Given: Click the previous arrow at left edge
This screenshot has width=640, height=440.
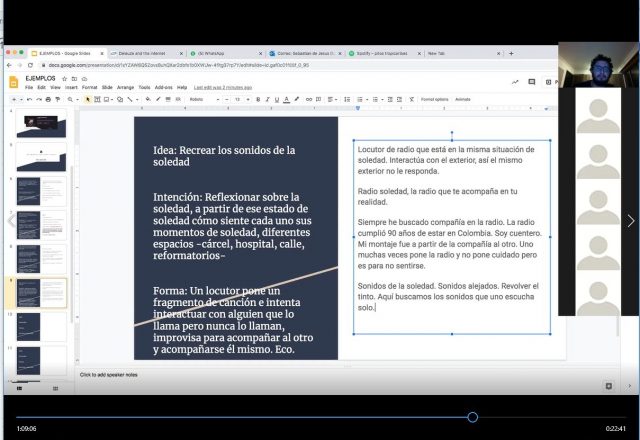Looking at the screenshot, I should click(x=9, y=221).
